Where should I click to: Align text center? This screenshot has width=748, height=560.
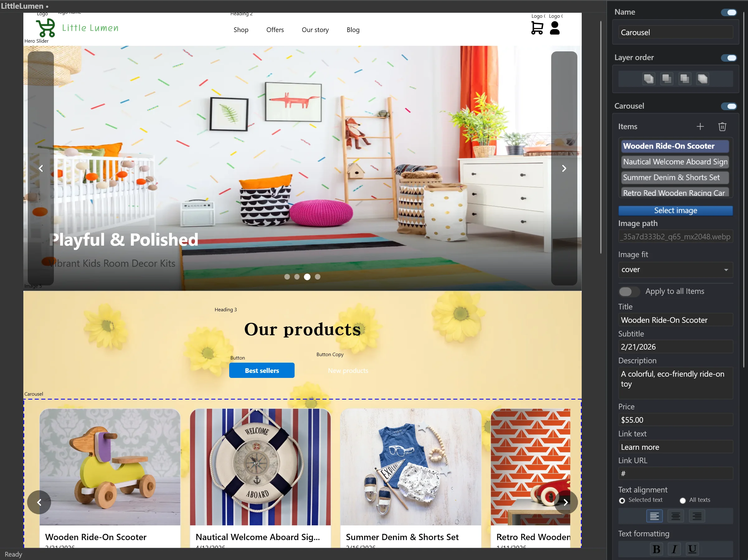point(676,516)
